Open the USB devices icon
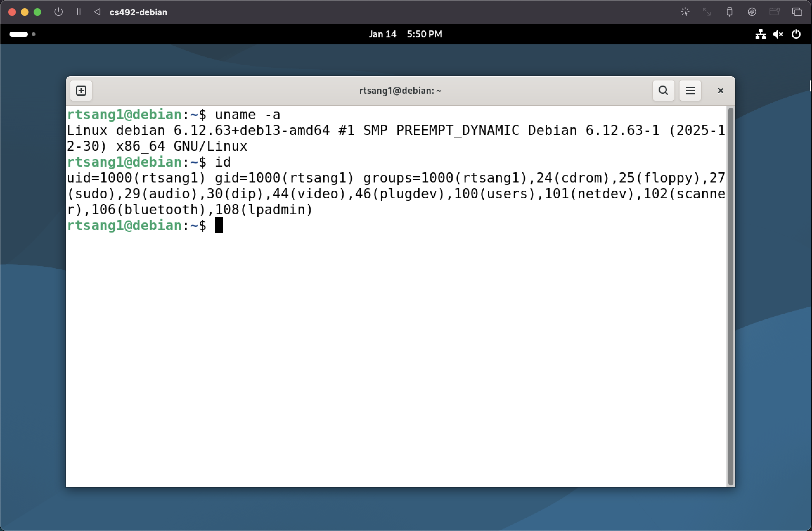 click(x=729, y=12)
